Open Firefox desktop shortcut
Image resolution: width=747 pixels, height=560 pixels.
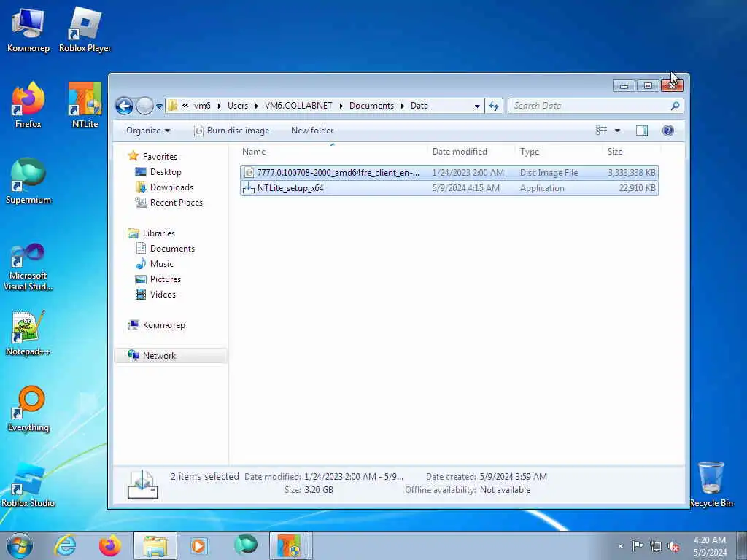pos(28,106)
